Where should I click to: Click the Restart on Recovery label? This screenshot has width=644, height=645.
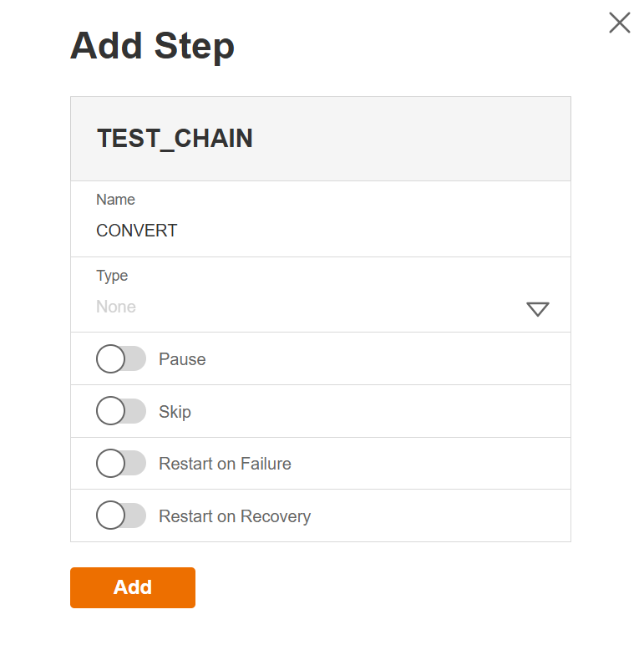pos(235,516)
